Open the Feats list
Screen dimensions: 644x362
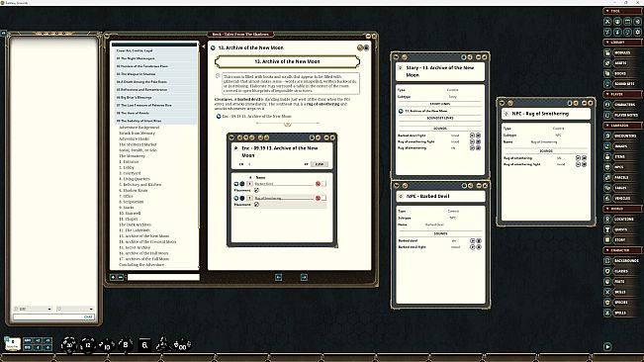pos(622,282)
